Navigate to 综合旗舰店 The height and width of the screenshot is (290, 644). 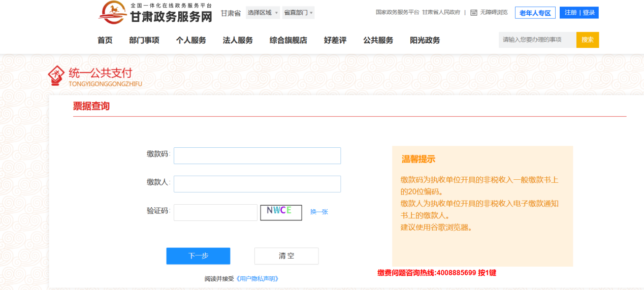coord(288,40)
